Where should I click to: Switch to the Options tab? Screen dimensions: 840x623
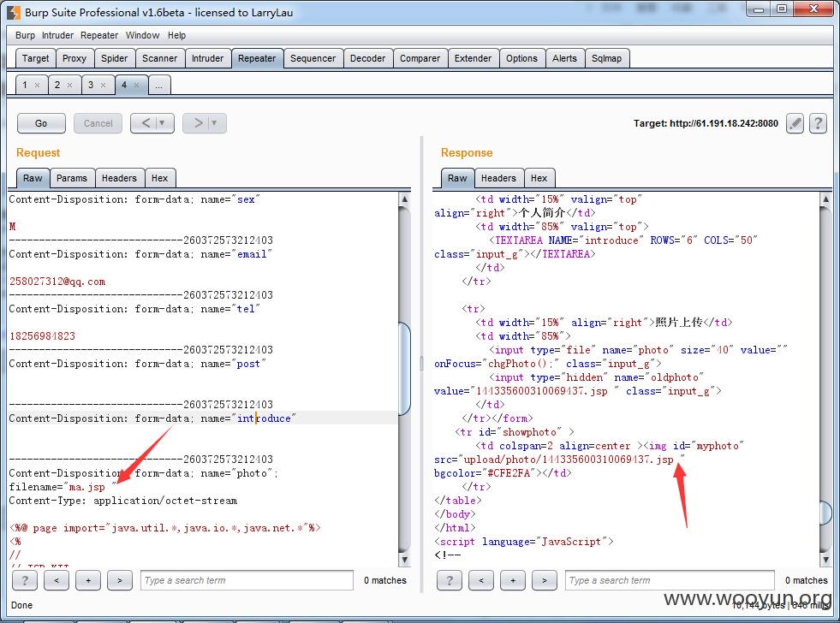coord(521,58)
